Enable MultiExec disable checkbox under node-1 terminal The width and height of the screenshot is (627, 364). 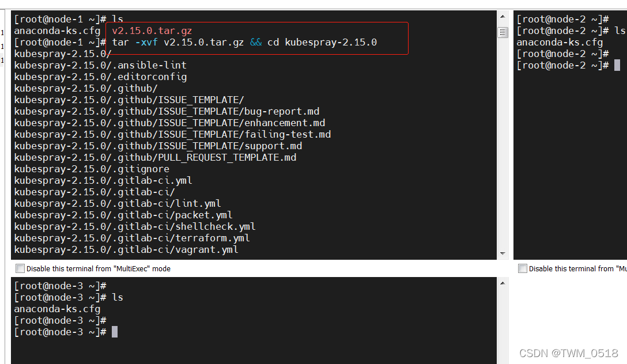click(x=21, y=268)
